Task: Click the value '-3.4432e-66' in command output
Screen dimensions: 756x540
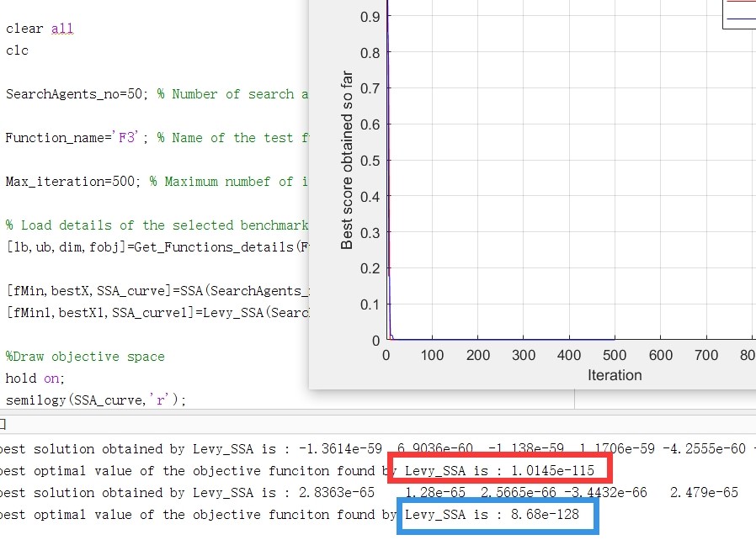Action: (x=605, y=492)
